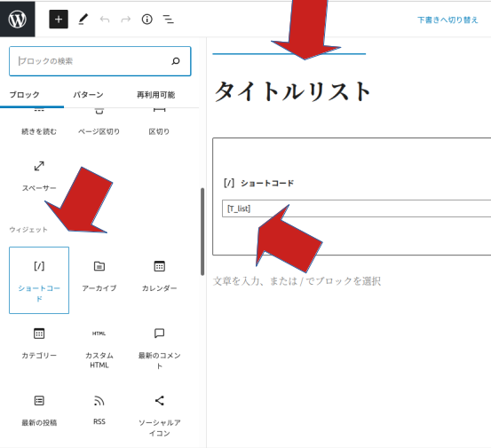Click the magnifier search icon
491x448 pixels.
(x=176, y=61)
